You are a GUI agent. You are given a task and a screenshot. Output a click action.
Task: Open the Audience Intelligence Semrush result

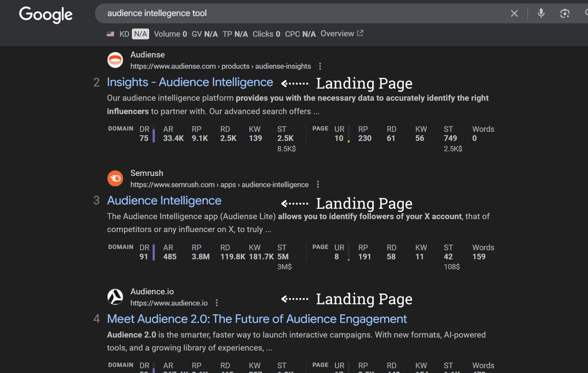(164, 201)
